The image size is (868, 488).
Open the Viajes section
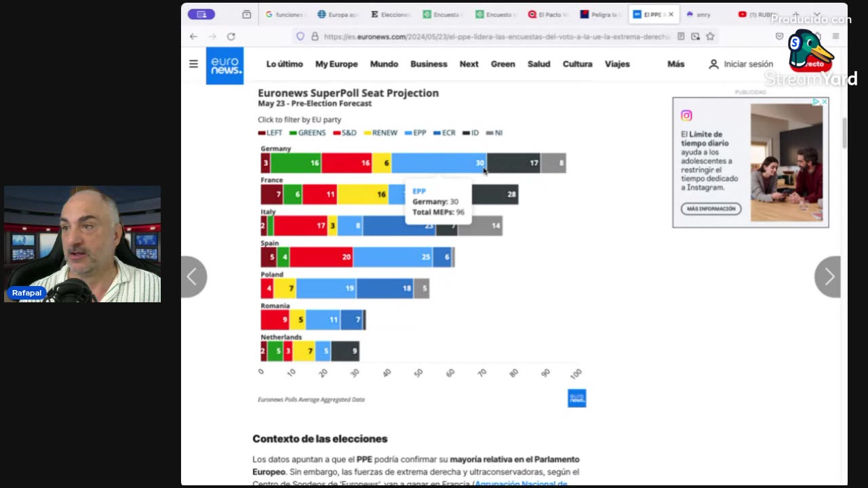617,64
